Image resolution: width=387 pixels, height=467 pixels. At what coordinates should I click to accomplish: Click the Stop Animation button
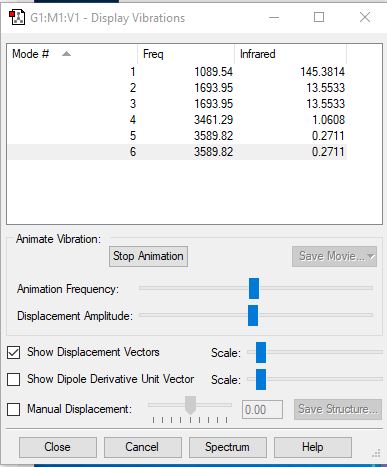pyautogui.click(x=148, y=256)
